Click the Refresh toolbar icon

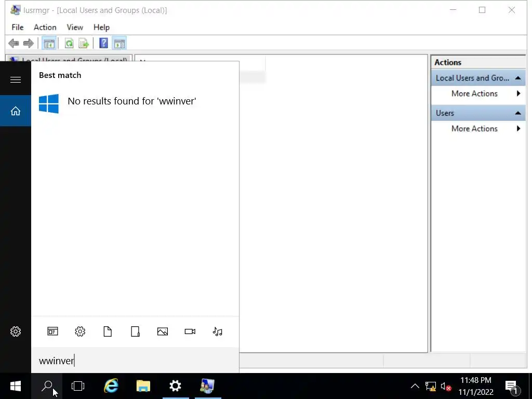(69, 44)
